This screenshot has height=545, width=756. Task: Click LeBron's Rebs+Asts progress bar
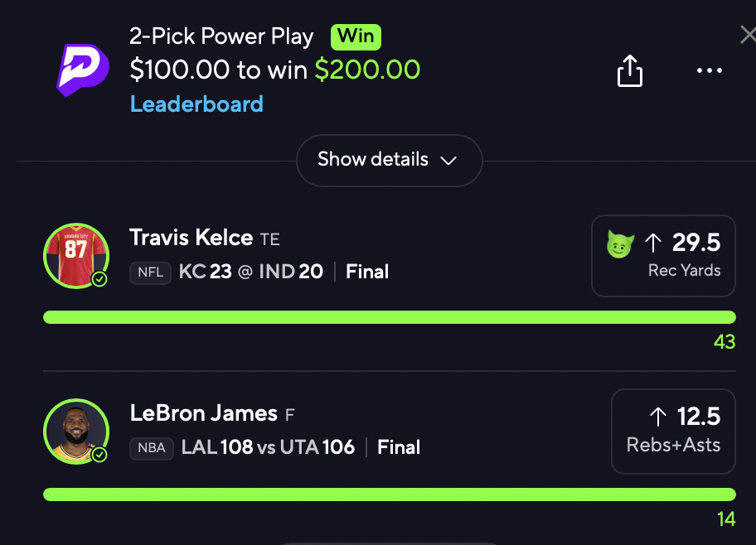point(389,494)
